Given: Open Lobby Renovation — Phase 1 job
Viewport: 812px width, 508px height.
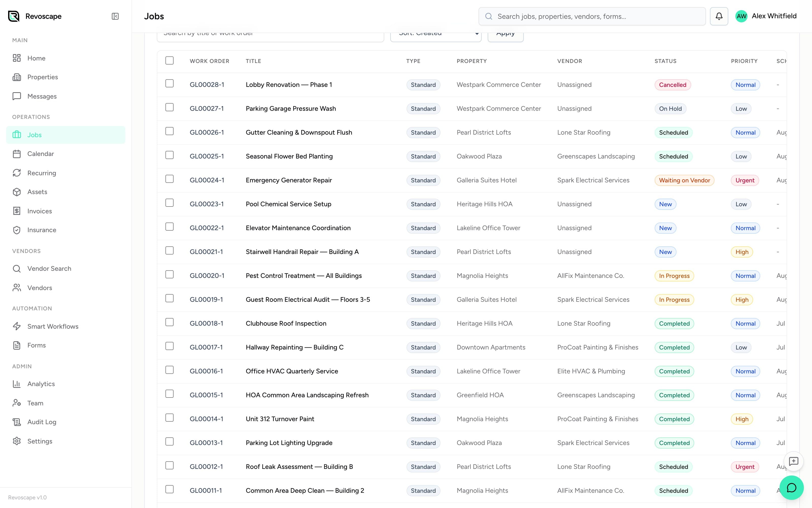Looking at the screenshot, I should pyautogui.click(x=289, y=85).
